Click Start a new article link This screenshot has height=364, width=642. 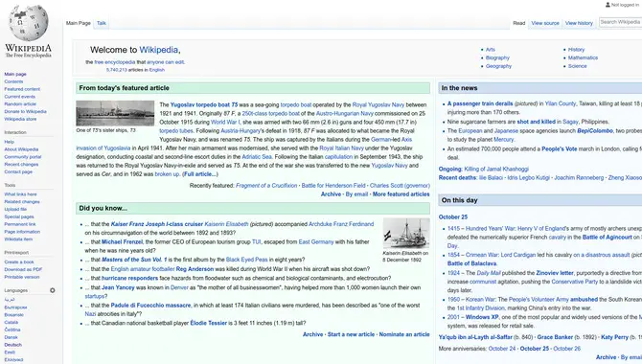point(351,334)
